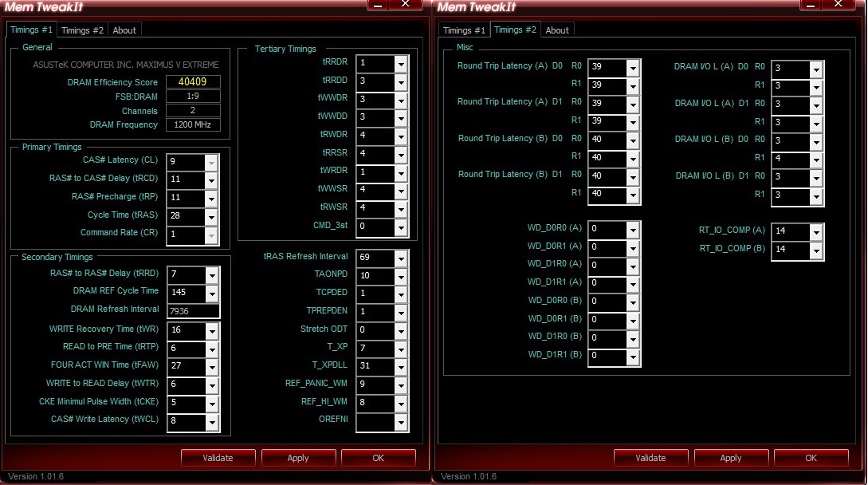The height and width of the screenshot is (485, 868).
Task: Open Round Trip Latency (B) D0 R0 dropdown
Action: (633, 141)
